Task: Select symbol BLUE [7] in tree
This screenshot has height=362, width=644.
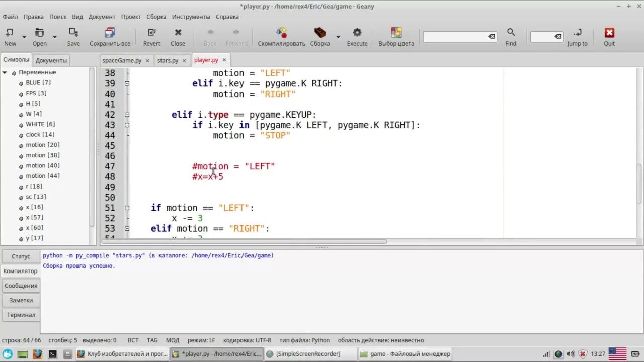Action: (x=38, y=82)
